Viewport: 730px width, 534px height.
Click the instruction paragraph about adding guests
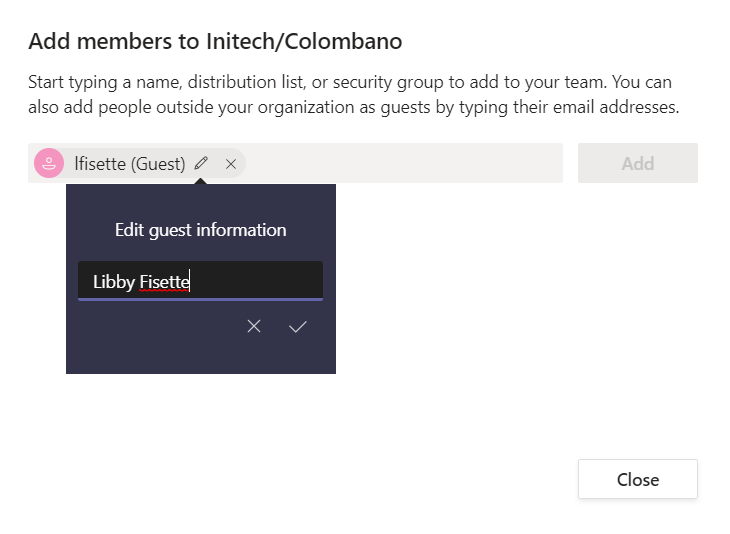(x=354, y=95)
